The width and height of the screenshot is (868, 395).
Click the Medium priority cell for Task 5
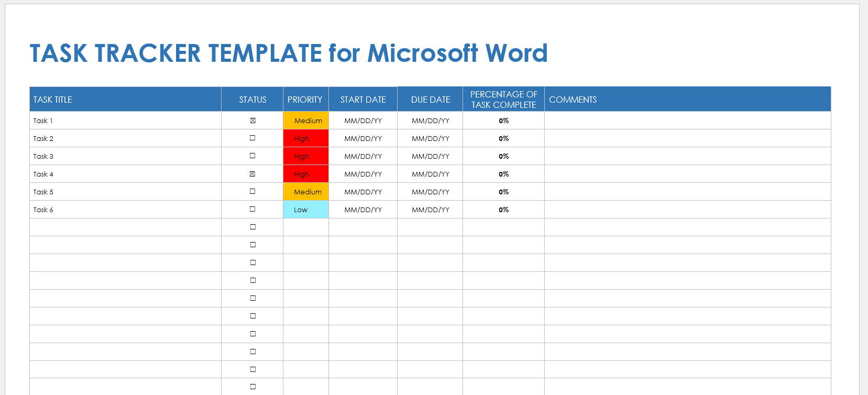pyautogui.click(x=306, y=192)
